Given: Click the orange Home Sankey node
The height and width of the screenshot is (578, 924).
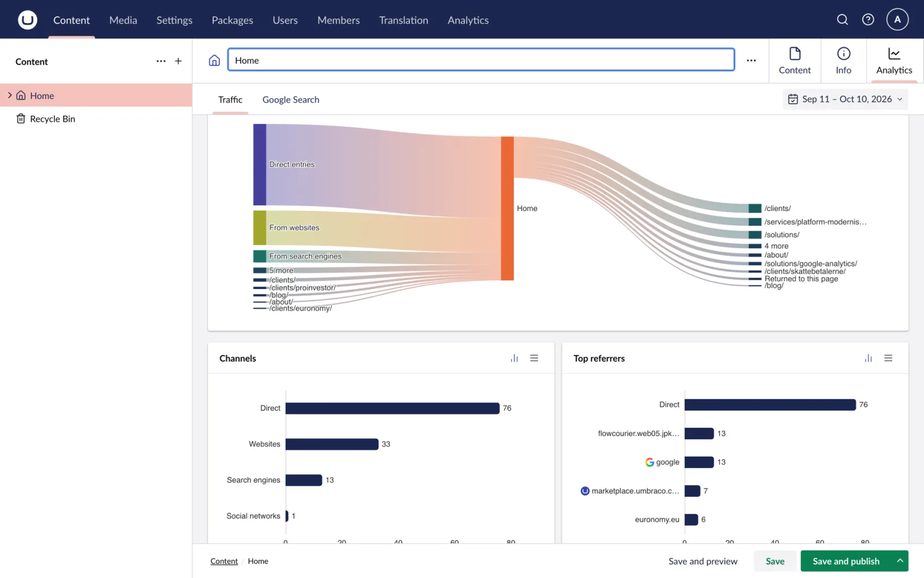Looking at the screenshot, I should pyautogui.click(x=507, y=209).
